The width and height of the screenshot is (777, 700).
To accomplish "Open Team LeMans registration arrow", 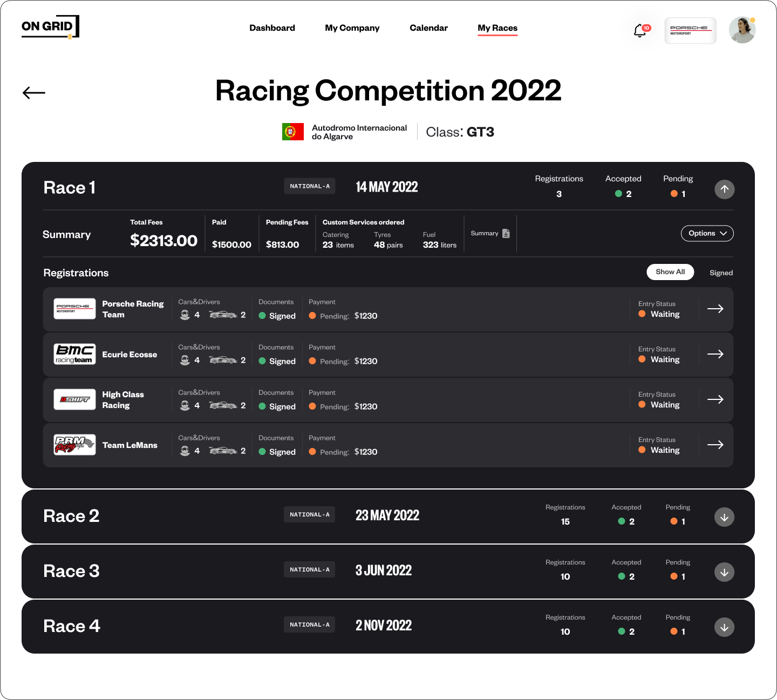I will point(715,445).
